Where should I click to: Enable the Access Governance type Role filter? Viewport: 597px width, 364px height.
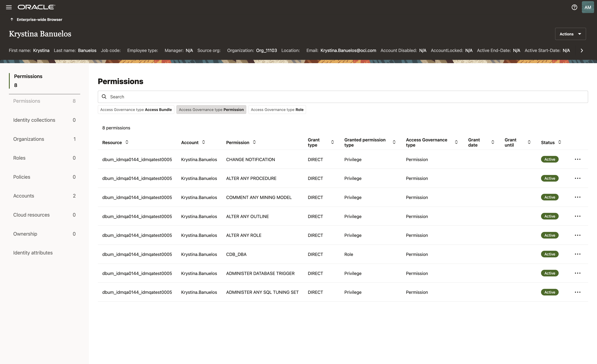[277, 109]
